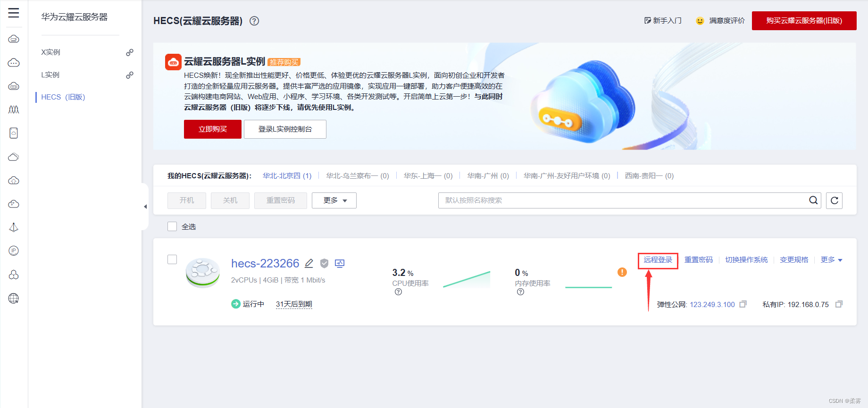Click the smiley face 满意度评价 icon
Screen dimensions: 868x408
click(700, 21)
